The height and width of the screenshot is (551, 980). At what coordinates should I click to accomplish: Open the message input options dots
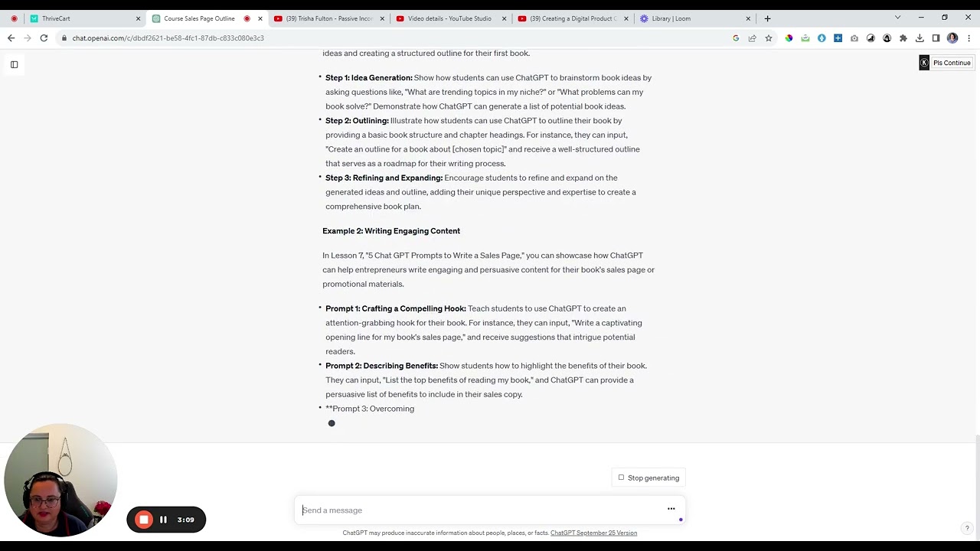click(x=671, y=509)
